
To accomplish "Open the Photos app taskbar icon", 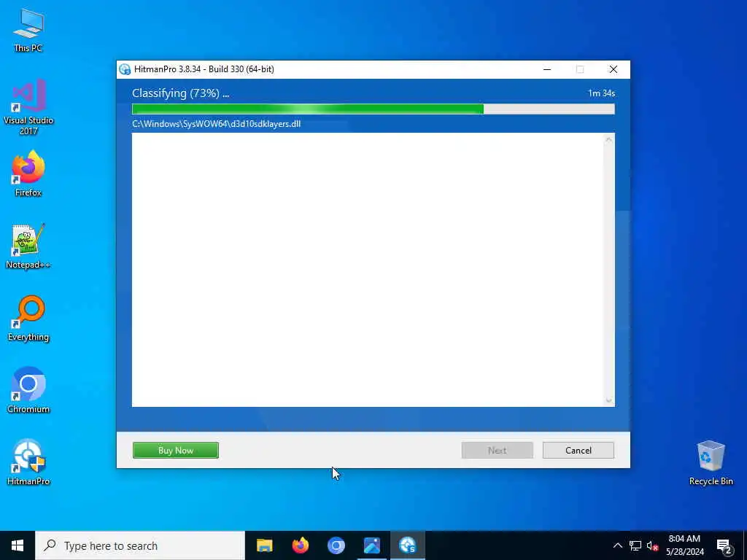I will pyautogui.click(x=371, y=545).
